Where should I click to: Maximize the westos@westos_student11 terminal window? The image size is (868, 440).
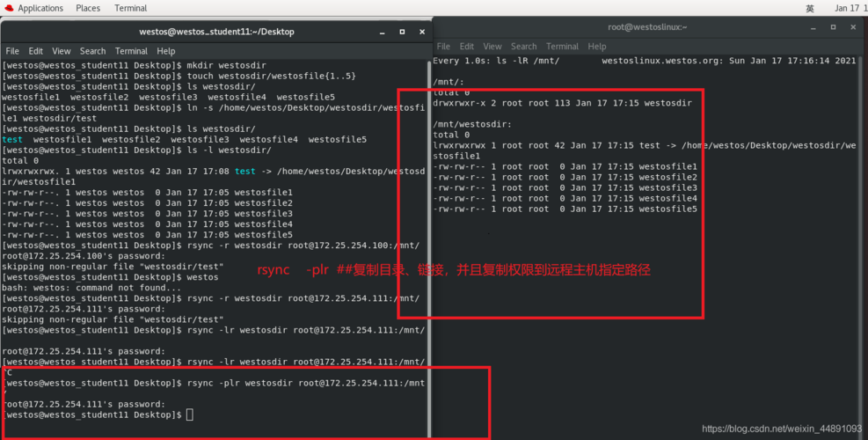[x=402, y=33]
